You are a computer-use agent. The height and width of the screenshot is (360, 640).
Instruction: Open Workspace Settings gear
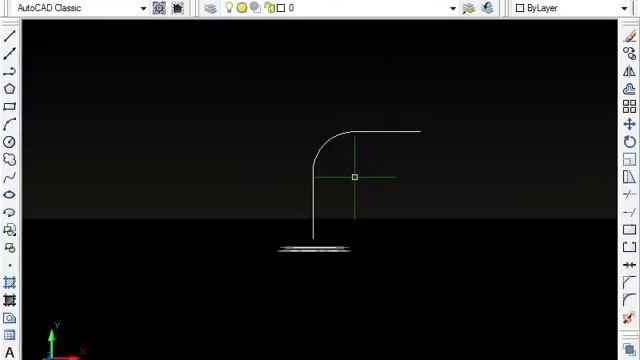159,8
